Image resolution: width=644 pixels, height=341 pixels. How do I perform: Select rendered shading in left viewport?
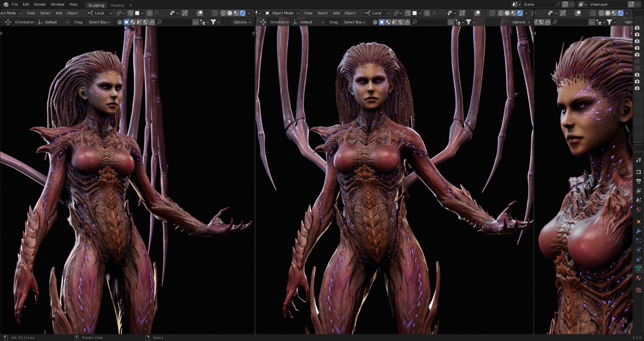(243, 13)
